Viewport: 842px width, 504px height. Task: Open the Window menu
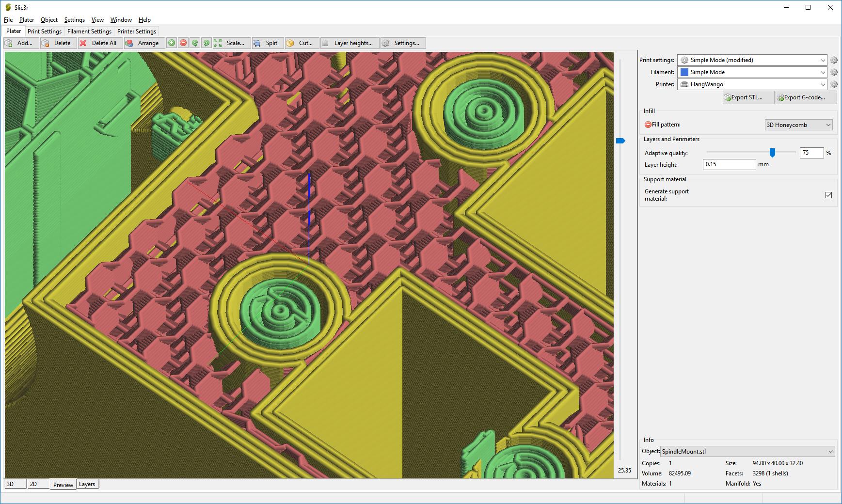click(x=121, y=20)
